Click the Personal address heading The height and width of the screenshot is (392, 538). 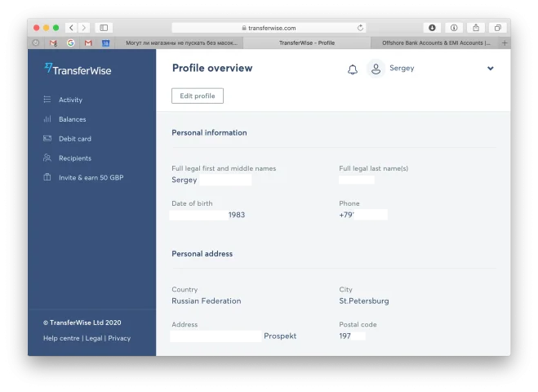point(202,254)
